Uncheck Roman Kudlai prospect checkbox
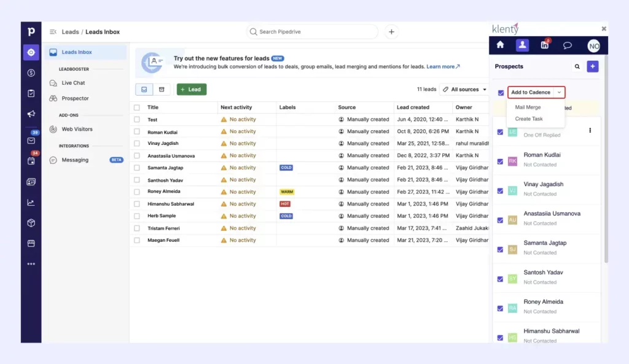The width and height of the screenshot is (629, 364). click(x=500, y=161)
